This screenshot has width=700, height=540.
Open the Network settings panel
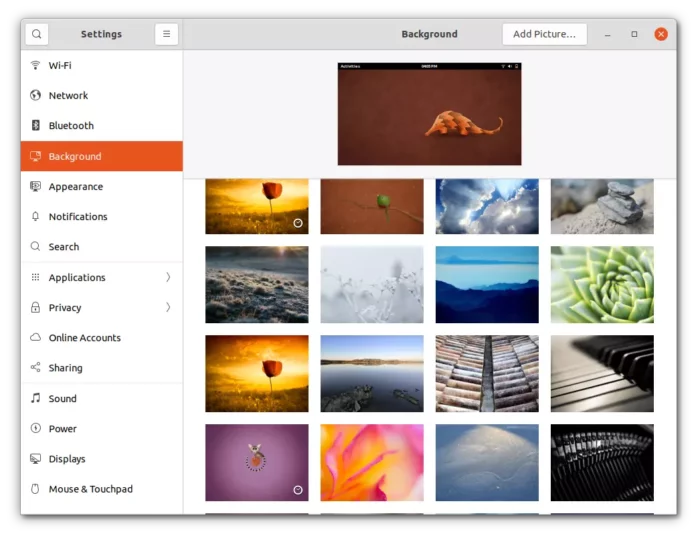[x=102, y=95]
